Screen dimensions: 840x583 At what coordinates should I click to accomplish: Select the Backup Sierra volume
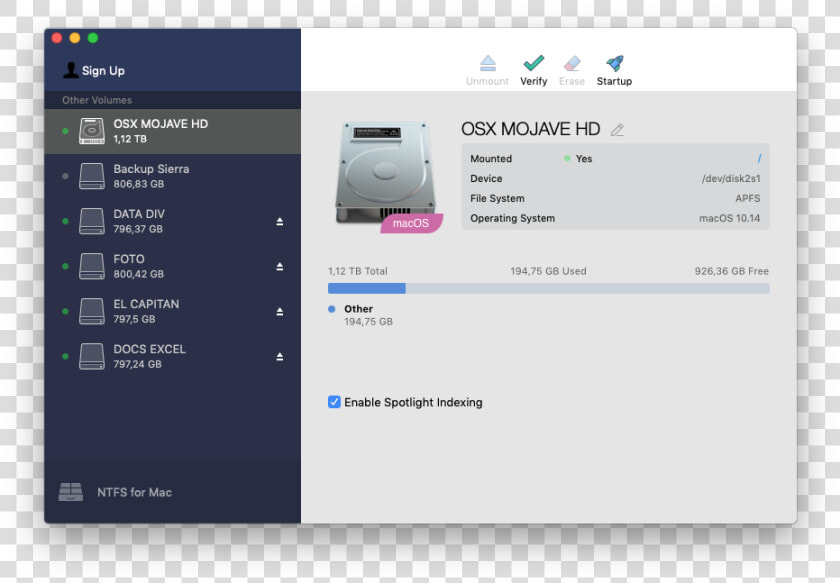point(172,176)
